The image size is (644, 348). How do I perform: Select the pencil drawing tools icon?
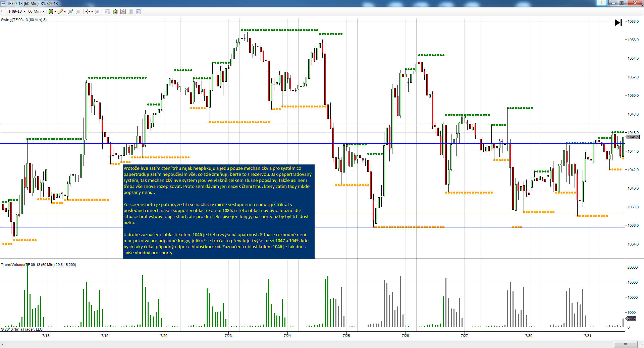click(x=61, y=11)
